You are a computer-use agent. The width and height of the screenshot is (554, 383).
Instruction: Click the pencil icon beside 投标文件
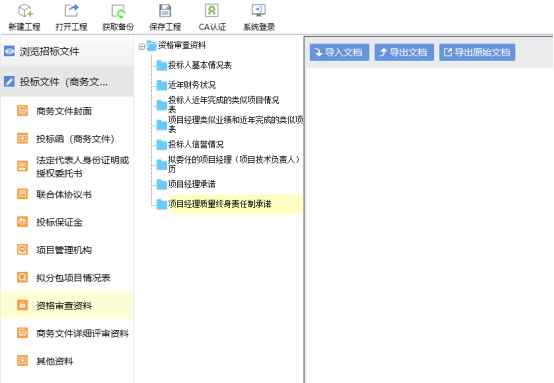point(9,82)
